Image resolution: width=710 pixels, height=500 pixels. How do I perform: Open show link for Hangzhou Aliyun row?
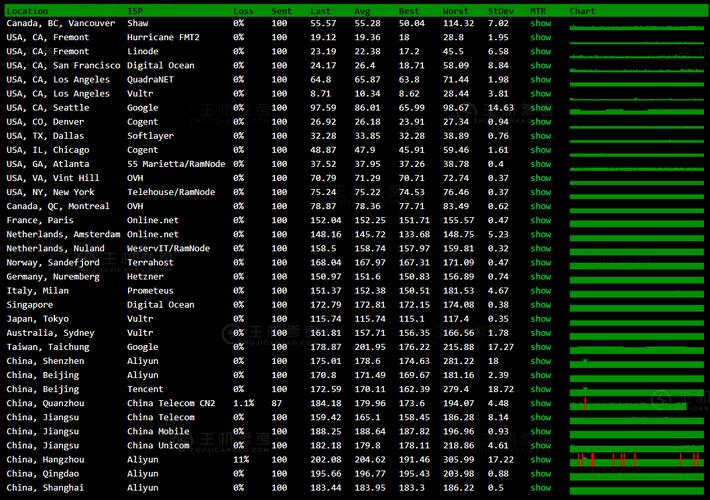pos(541,459)
